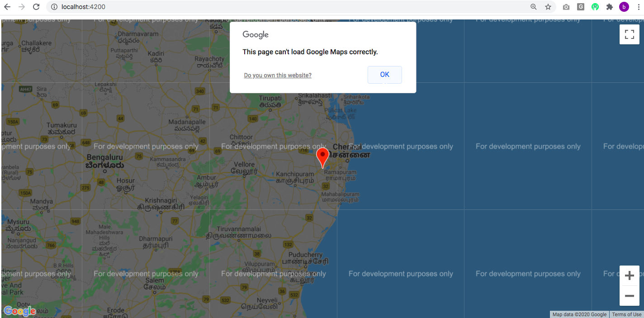Open the Chrome three-dot menu
Screen dimensions: 644x318
click(x=638, y=7)
